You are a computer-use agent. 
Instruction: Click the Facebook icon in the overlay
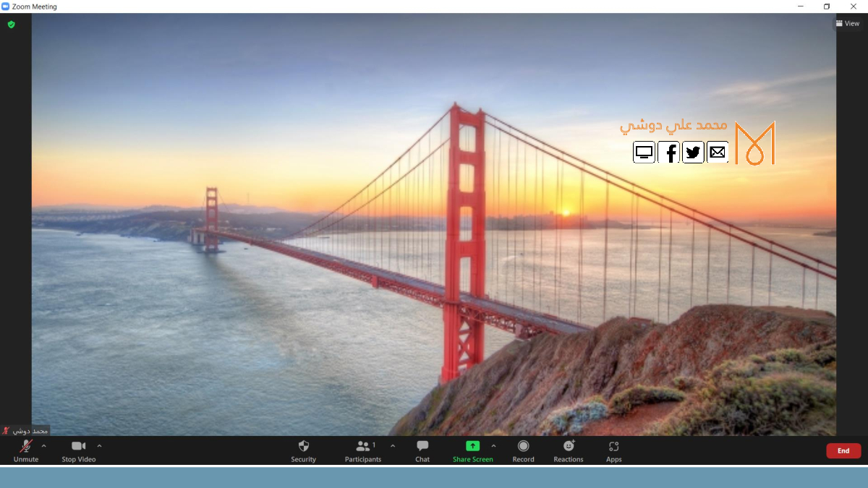669,153
